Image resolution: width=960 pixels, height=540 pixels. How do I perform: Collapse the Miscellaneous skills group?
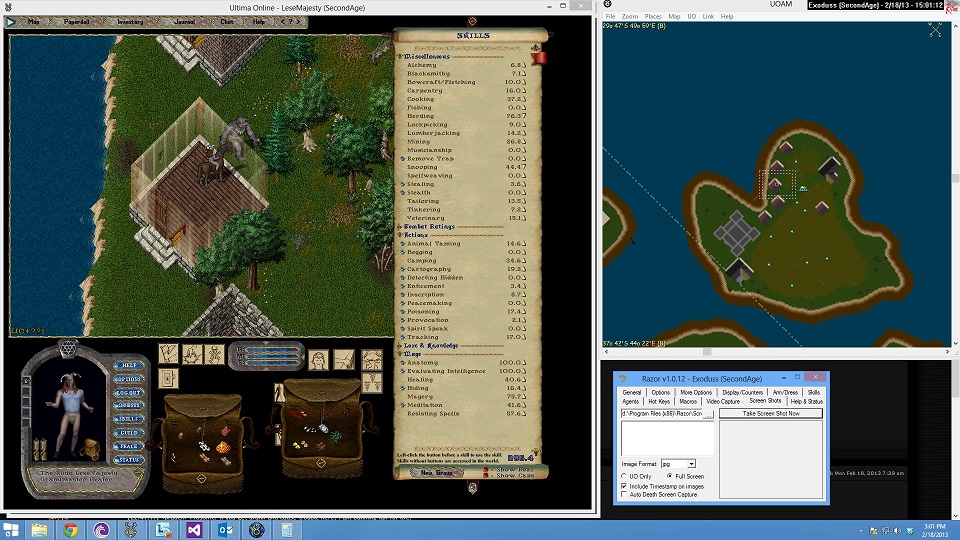[400, 57]
